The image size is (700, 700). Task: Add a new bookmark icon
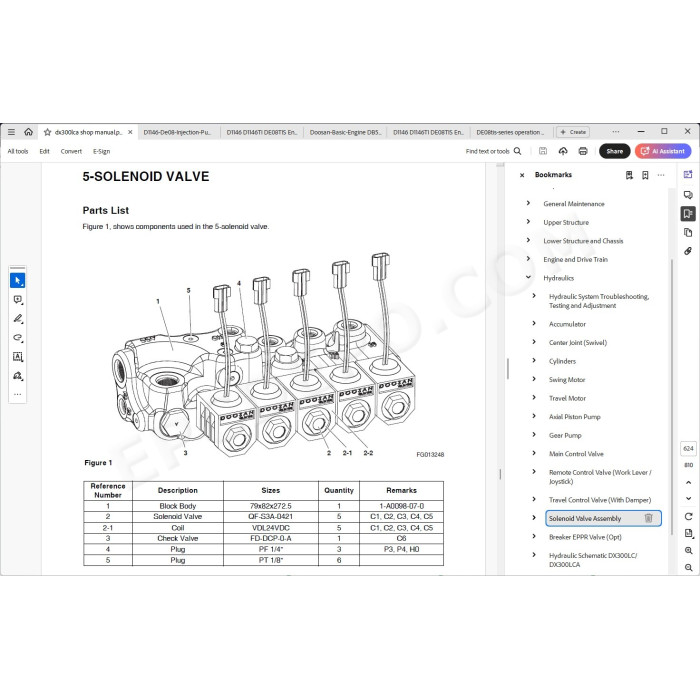click(645, 175)
